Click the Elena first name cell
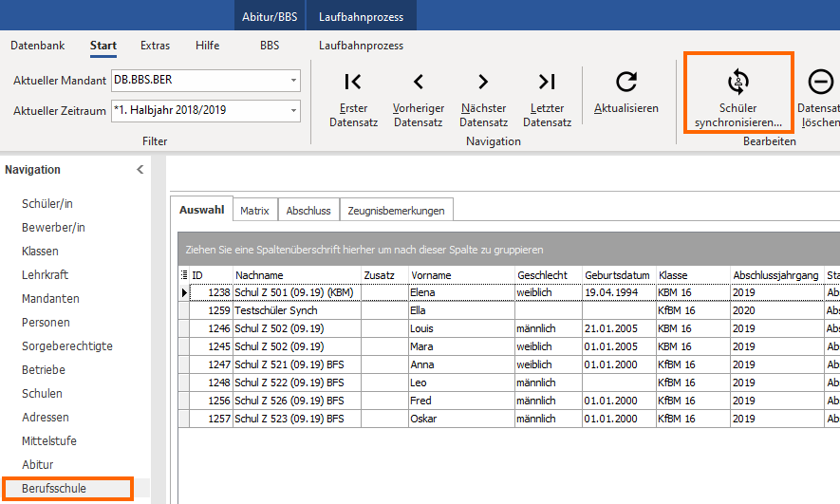The width and height of the screenshot is (840, 504). (x=461, y=292)
